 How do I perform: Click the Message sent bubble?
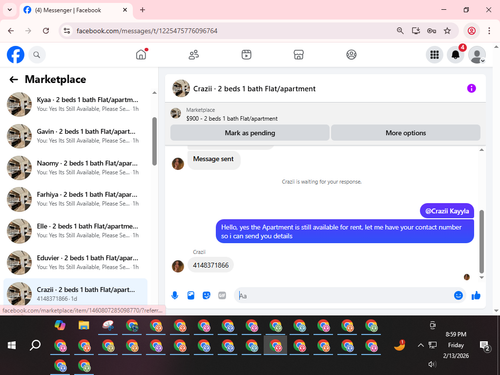coord(213,159)
